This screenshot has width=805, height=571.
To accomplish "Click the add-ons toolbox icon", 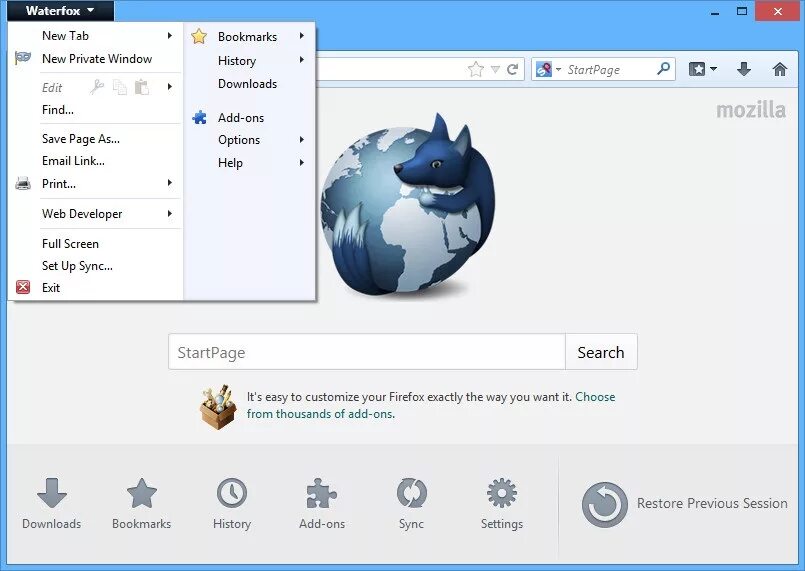I will (x=218, y=406).
